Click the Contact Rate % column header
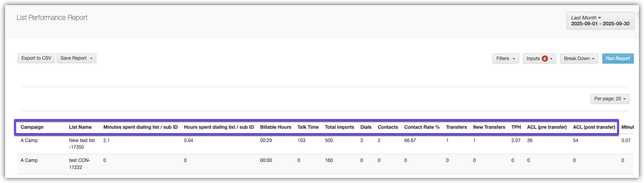The image size is (644, 183). pyautogui.click(x=422, y=127)
